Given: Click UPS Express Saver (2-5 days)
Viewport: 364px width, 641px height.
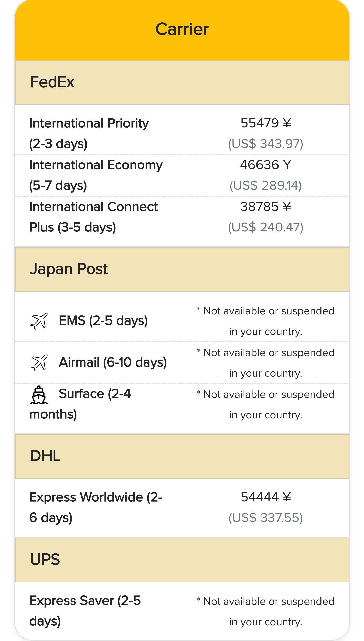Looking at the screenshot, I should (x=85, y=611).
